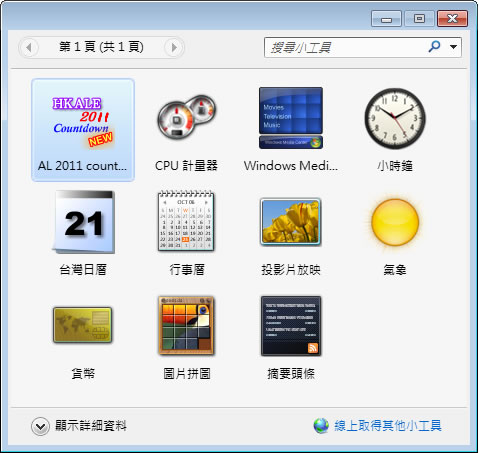This screenshot has height=453, width=479.
Task: Select the HKALE 2011 Countdown gadget icon
Action: (83, 123)
